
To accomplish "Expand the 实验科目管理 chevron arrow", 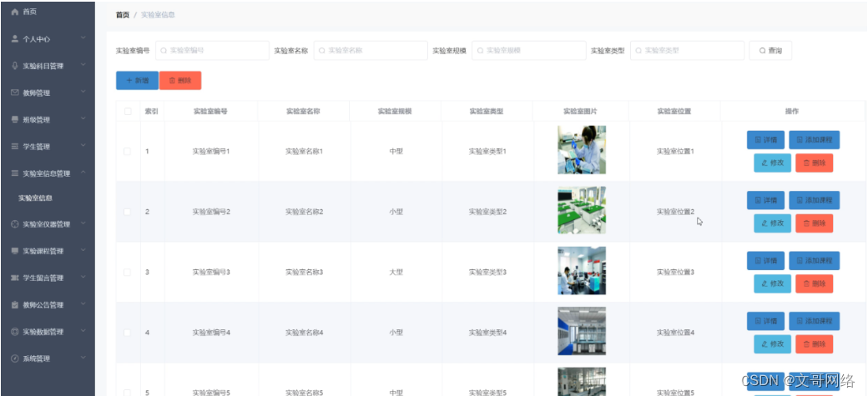I will (83, 65).
